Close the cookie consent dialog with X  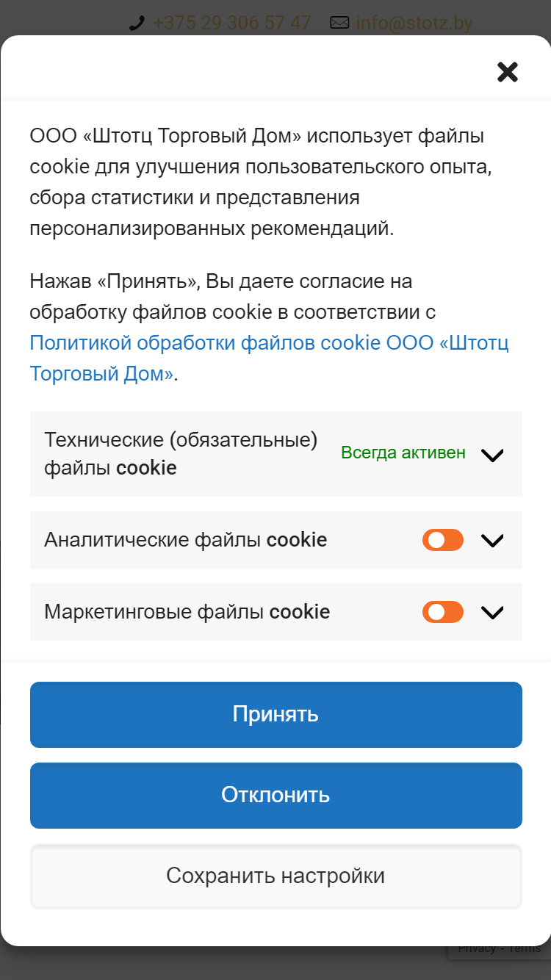click(x=508, y=72)
